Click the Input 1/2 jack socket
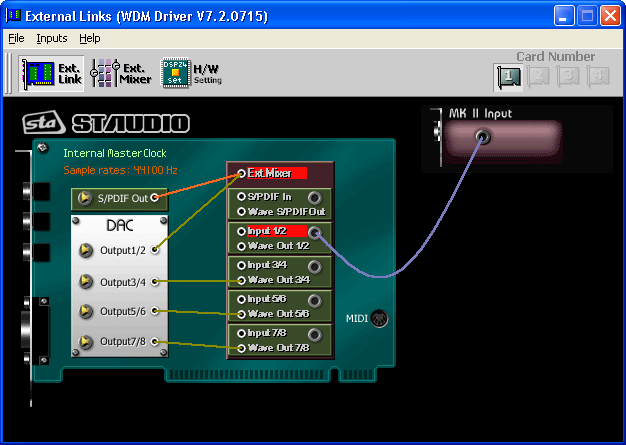Image resolution: width=626 pixels, height=445 pixels. click(315, 233)
